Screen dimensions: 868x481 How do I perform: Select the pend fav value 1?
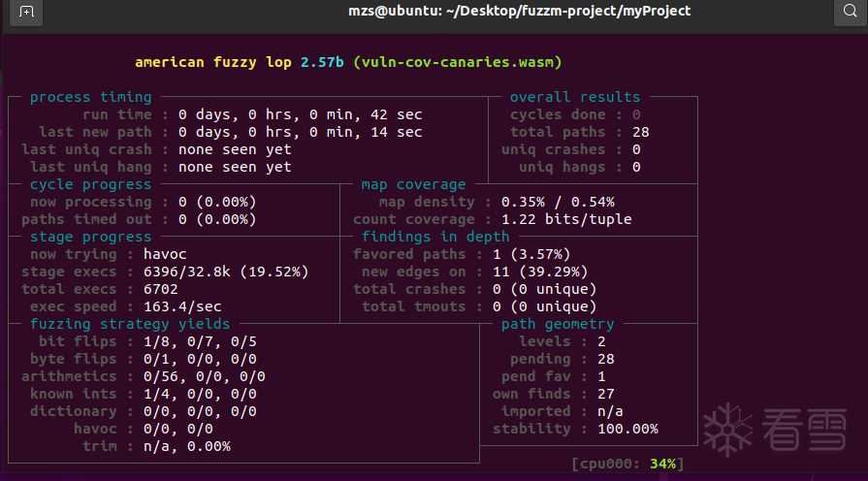[x=601, y=376]
